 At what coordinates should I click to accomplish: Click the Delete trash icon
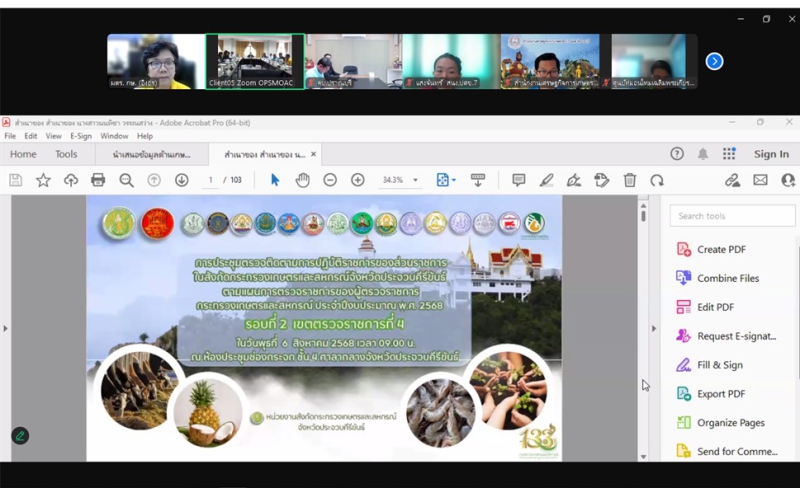[630, 180]
